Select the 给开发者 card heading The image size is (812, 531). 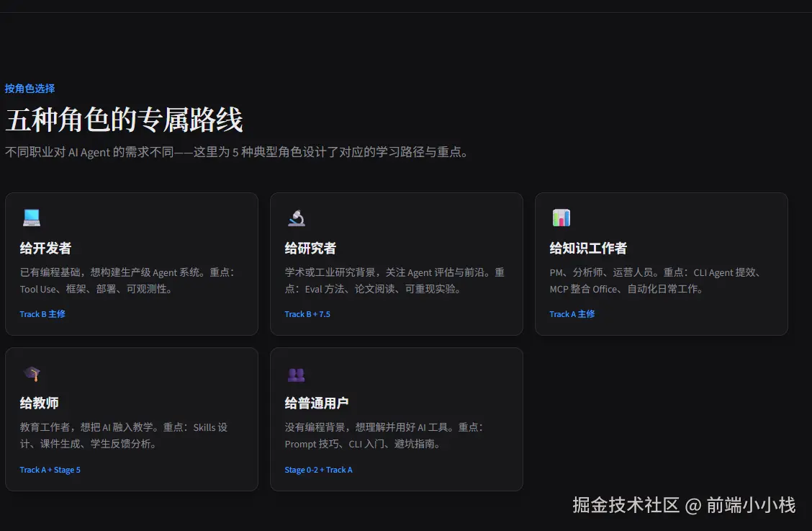45,249
